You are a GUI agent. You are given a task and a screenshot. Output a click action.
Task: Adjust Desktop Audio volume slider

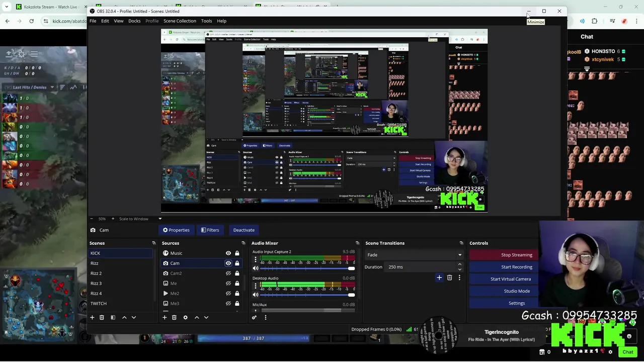coord(307,295)
